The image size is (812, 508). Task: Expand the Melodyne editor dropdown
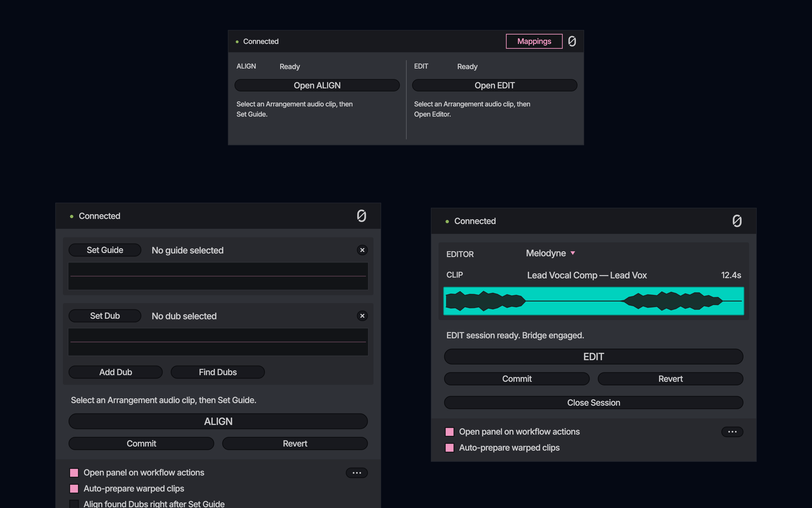[550, 253]
